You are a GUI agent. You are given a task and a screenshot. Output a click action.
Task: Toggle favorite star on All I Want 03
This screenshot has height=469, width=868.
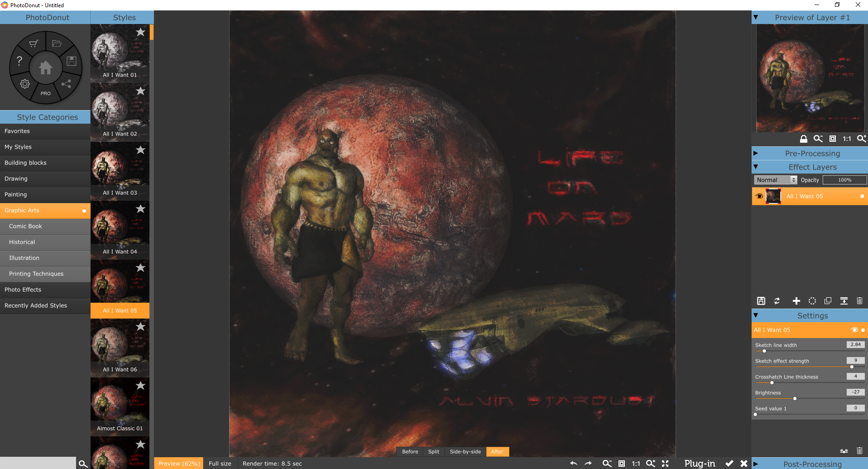coord(141,150)
